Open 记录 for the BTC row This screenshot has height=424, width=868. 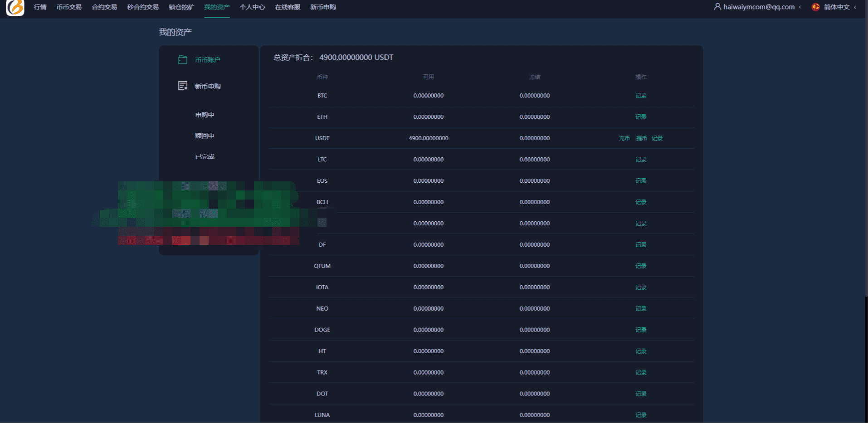[x=640, y=96]
